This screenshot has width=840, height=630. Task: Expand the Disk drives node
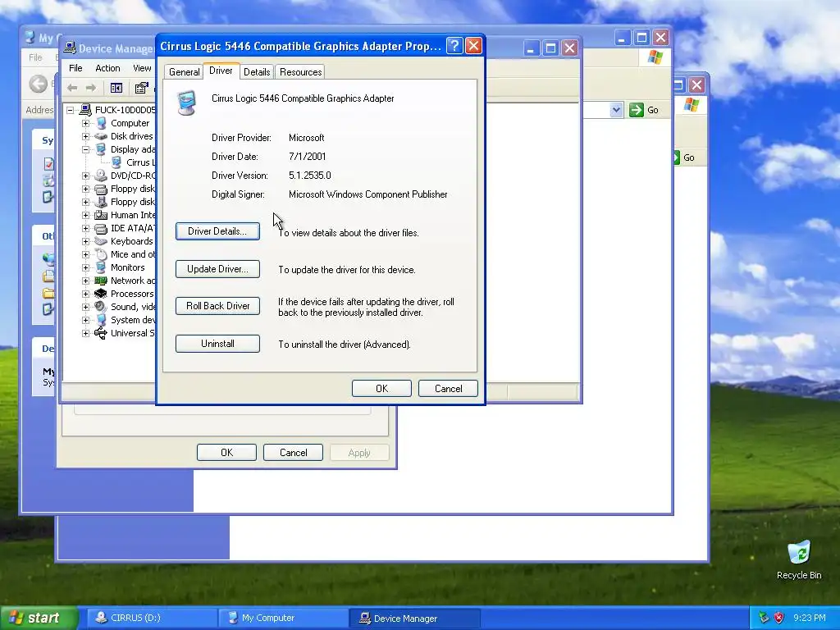point(85,137)
